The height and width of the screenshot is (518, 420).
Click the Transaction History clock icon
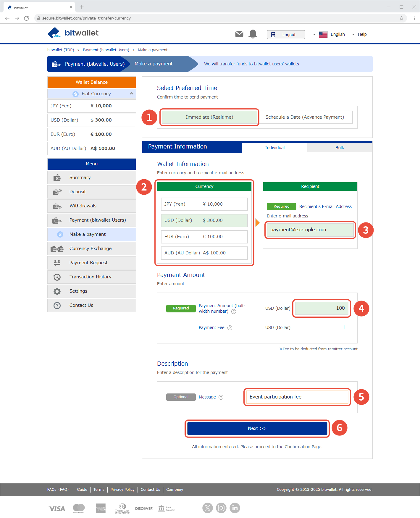57,277
